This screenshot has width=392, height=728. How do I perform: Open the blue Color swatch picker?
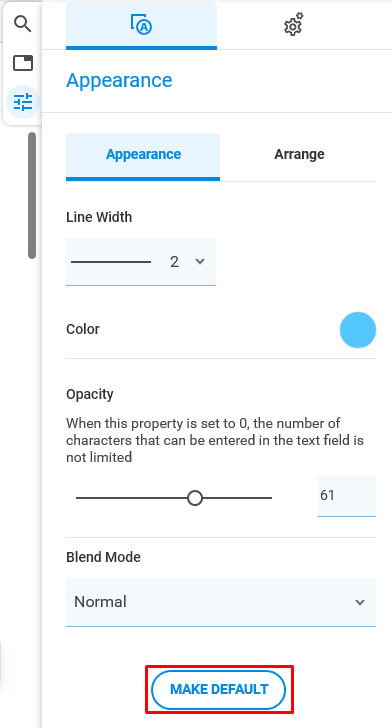tap(358, 330)
